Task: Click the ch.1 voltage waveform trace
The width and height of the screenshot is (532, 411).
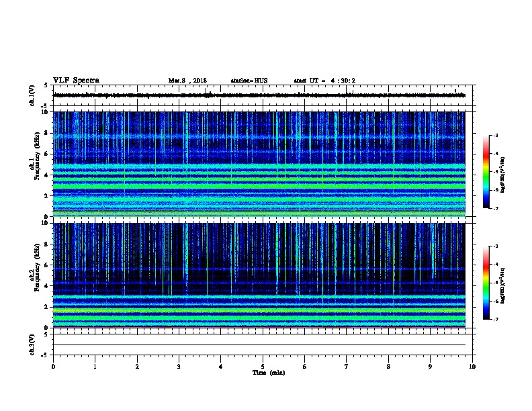Action: (259, 95)
